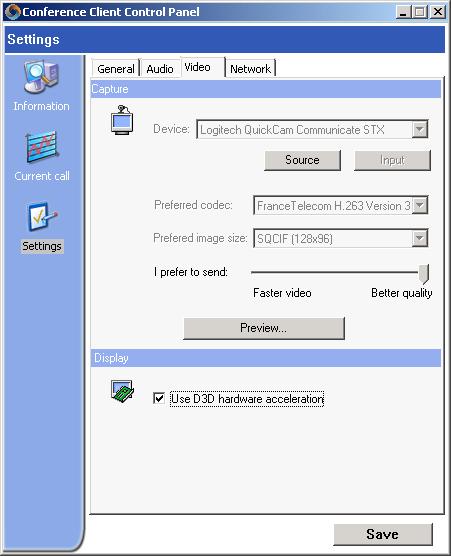The width and height of the screenshot is (451, 556).
Task: Click the Current call sidebar label
Action: pyautogui.click(x=42, y=176)
